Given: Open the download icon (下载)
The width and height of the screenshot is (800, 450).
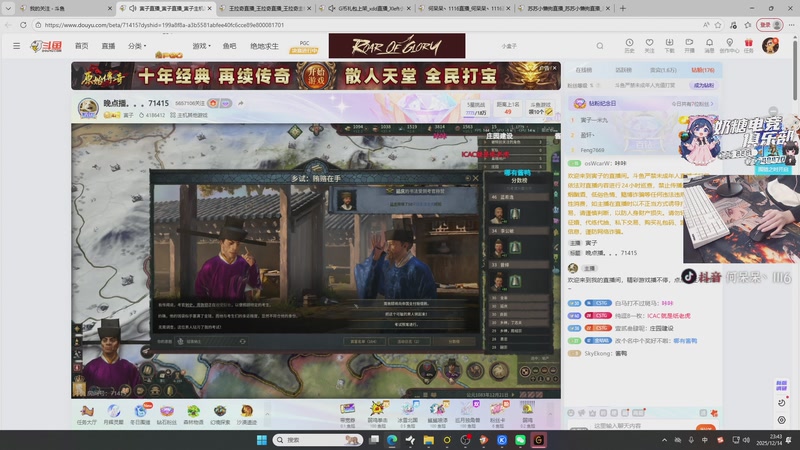Looking at the screenshot, I should coord(669,45).
